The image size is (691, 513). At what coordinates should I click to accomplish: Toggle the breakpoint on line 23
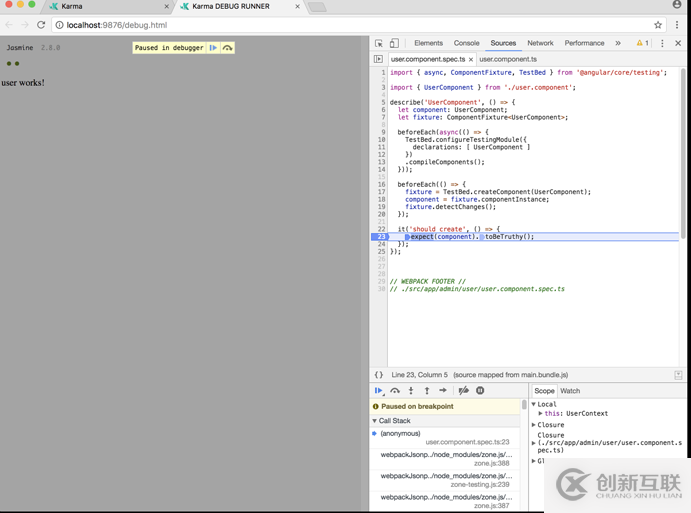pyautogui.click(x=379, y=237)
